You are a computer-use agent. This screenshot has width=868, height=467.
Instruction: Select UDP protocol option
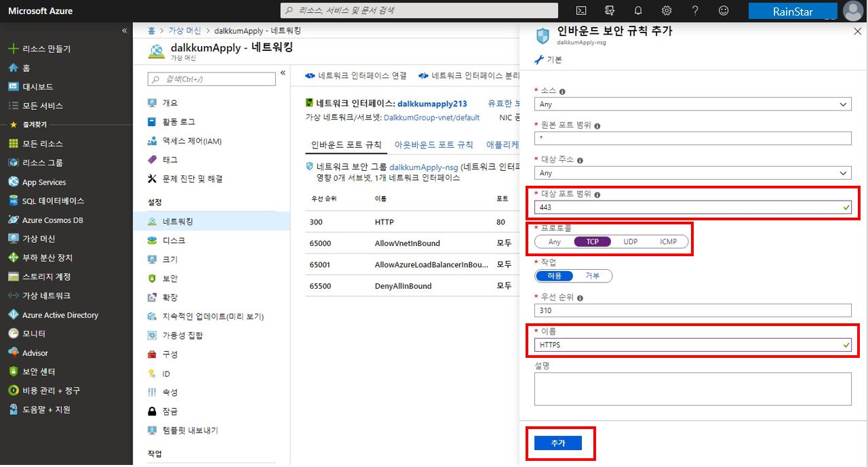click(x=631, y=242)
